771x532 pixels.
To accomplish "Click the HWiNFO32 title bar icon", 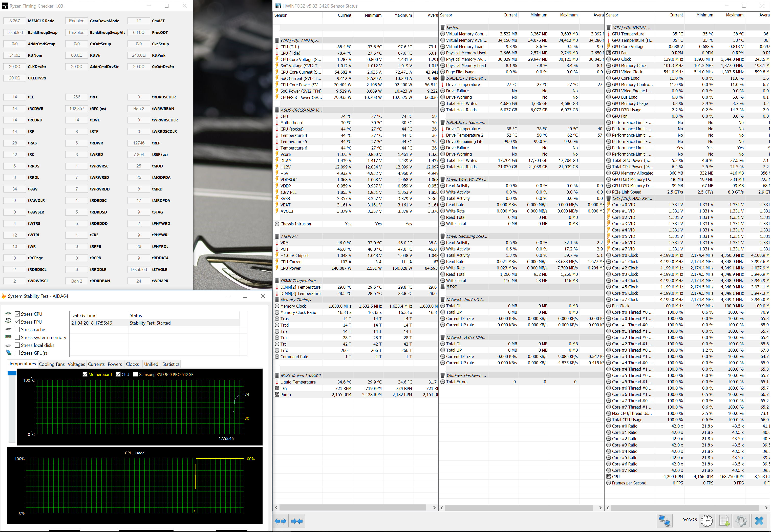I will [278, 6].
